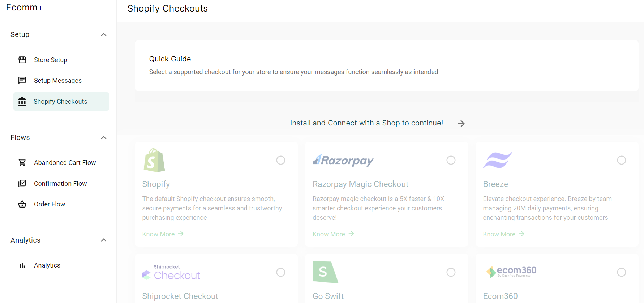Click the Analytics bar chart icon
The image size is (644, 303).
22,265
